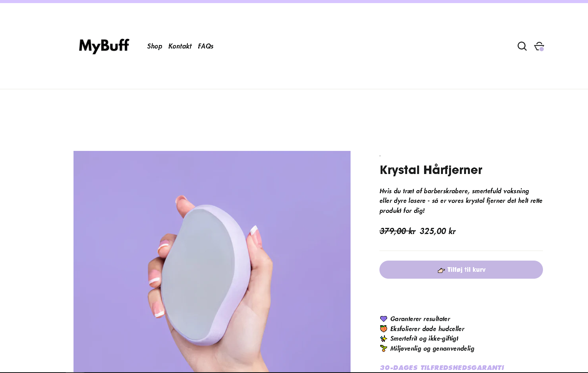Click the 30-dages tilfredshedsgaranti text
Screen dimensions: 588x373
(x=442, y=368)
